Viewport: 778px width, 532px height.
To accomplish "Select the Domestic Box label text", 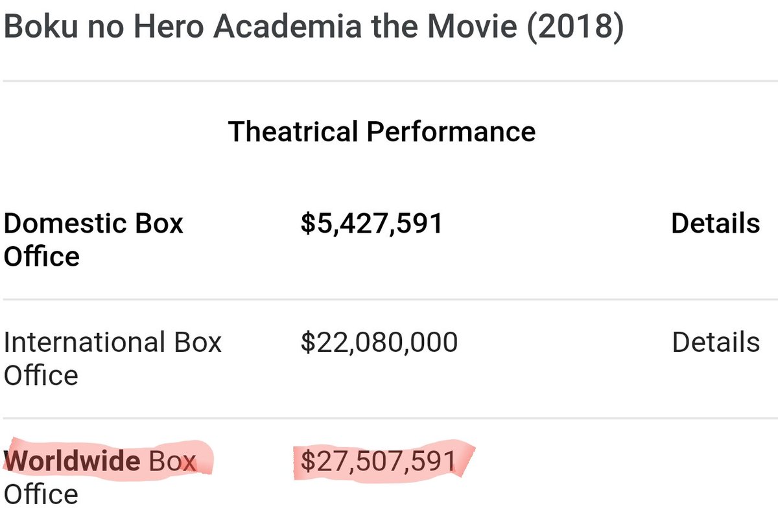I will (94, 224).
